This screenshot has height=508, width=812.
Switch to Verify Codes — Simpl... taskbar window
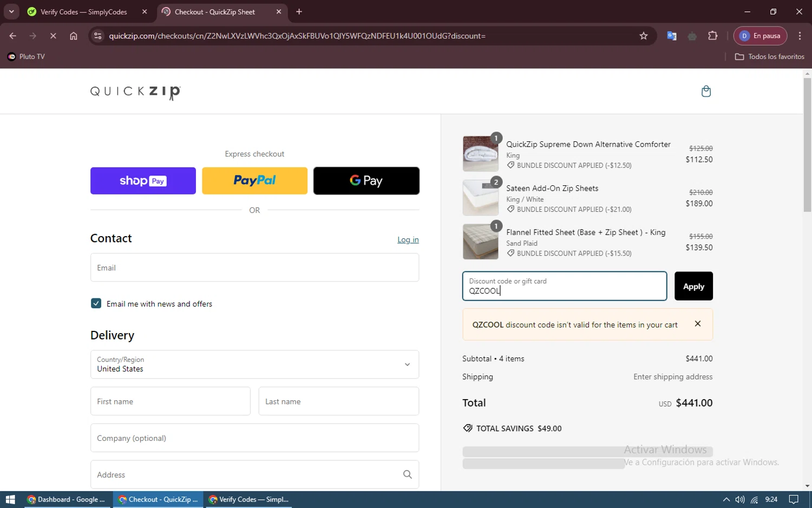[250, 499]
